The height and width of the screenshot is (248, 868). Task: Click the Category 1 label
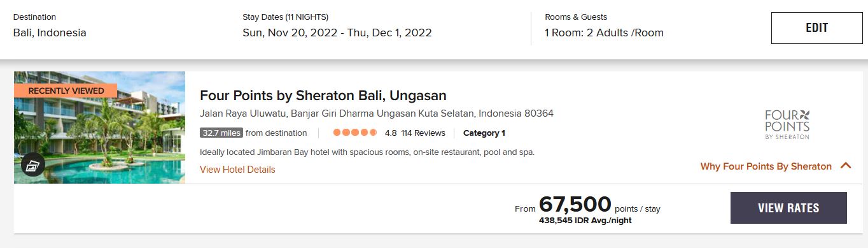point(484,133)
